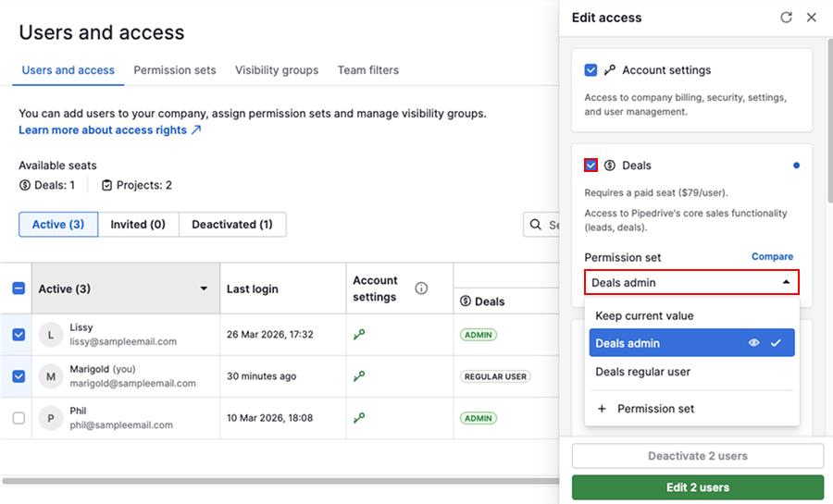Click Phil's avatar icon
The image size is (833, 504).
coord(50,418)
